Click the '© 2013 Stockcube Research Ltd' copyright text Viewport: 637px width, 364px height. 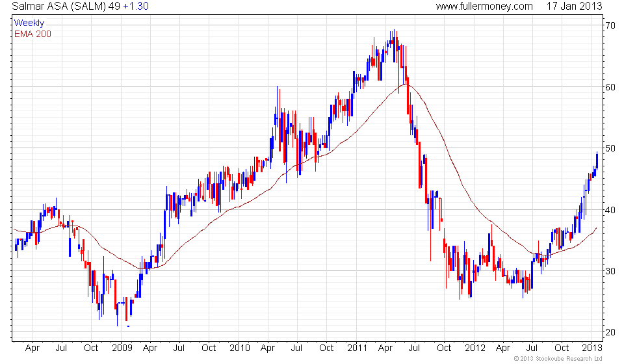coord(558,358)
